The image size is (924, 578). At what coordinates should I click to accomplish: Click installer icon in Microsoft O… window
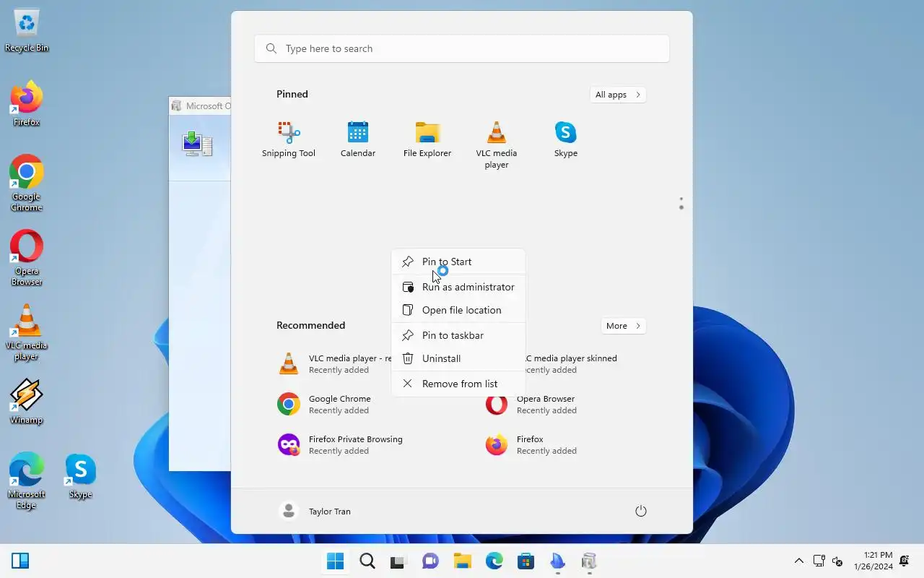point(197,144)
